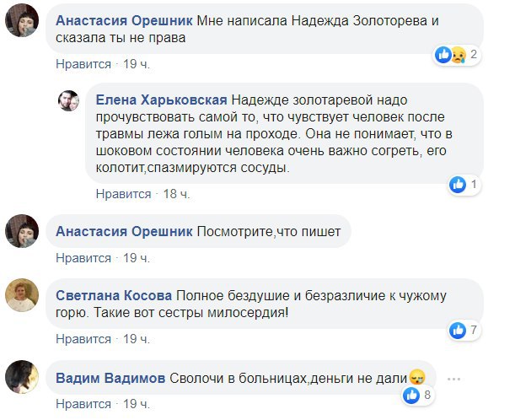Like the comment about Надежда Золоторева
The width and height of the screenshot is (515, 420).
tap(83, 64)
